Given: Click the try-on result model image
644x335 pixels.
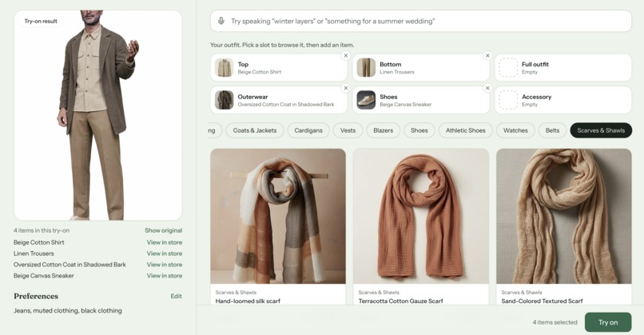Looking at the screenshot, I should [x=98, y=115].
